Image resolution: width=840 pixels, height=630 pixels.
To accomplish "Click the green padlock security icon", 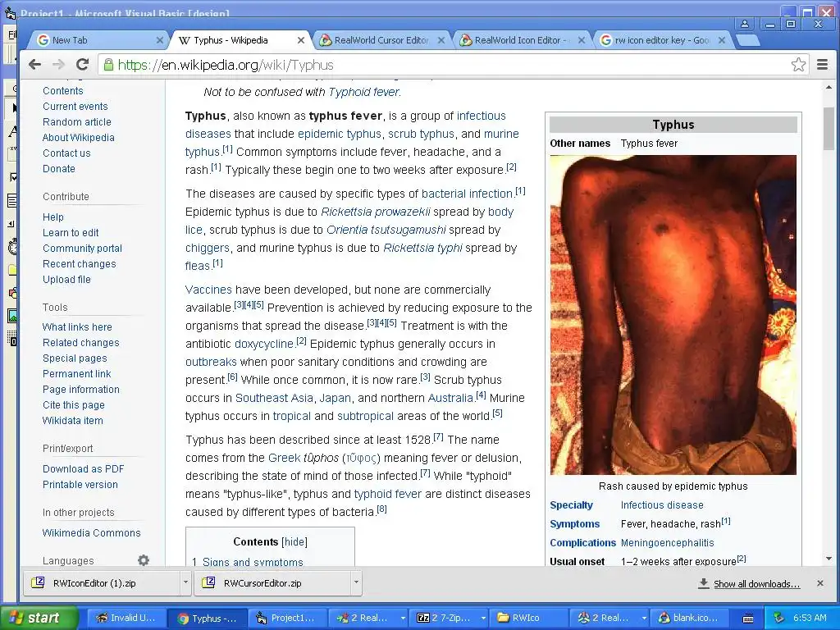I will tap(108, 65).
